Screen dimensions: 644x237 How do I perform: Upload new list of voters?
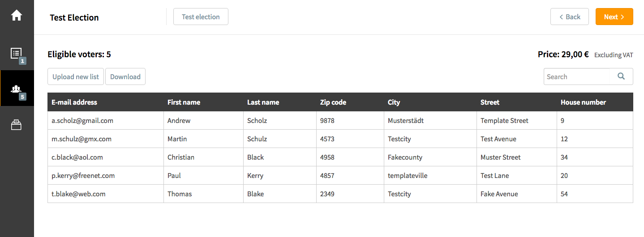[x=76, y=76]
